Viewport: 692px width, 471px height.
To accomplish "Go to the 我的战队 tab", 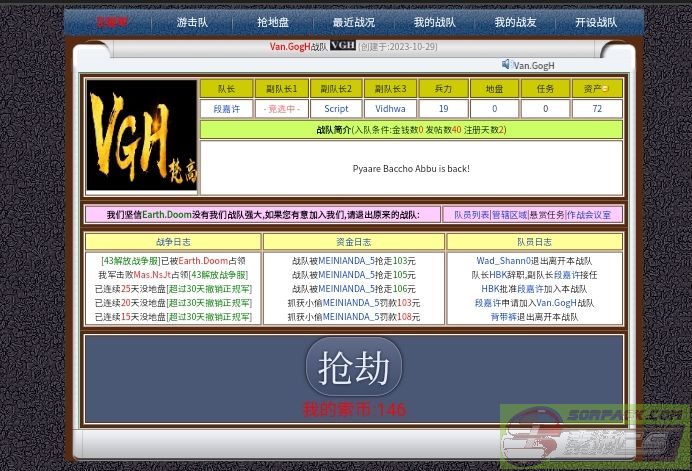I will click(433, 22).
